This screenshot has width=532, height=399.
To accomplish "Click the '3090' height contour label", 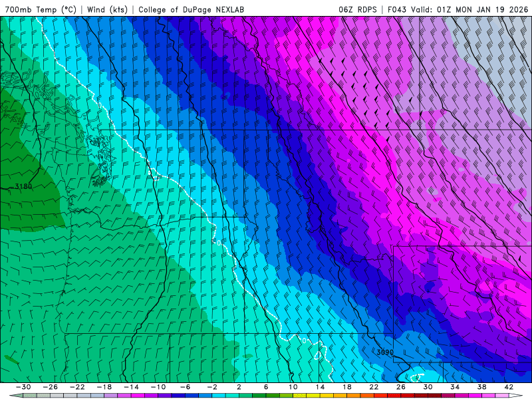I will (385, 352).
